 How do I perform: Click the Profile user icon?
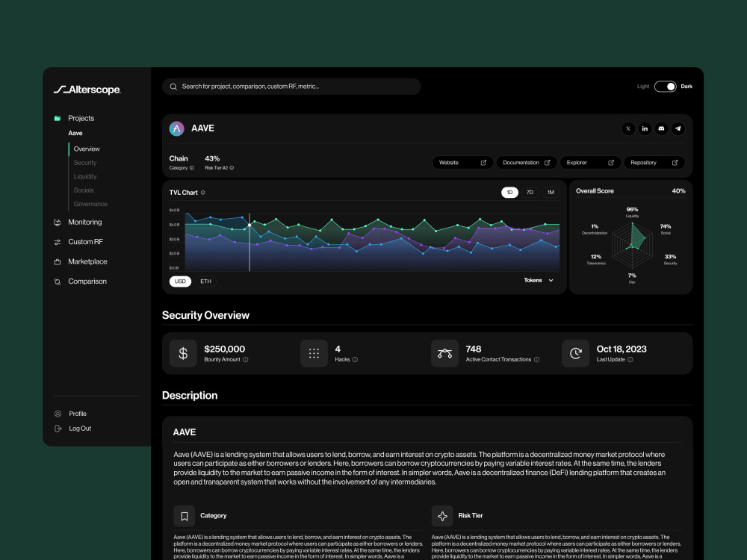58,414
